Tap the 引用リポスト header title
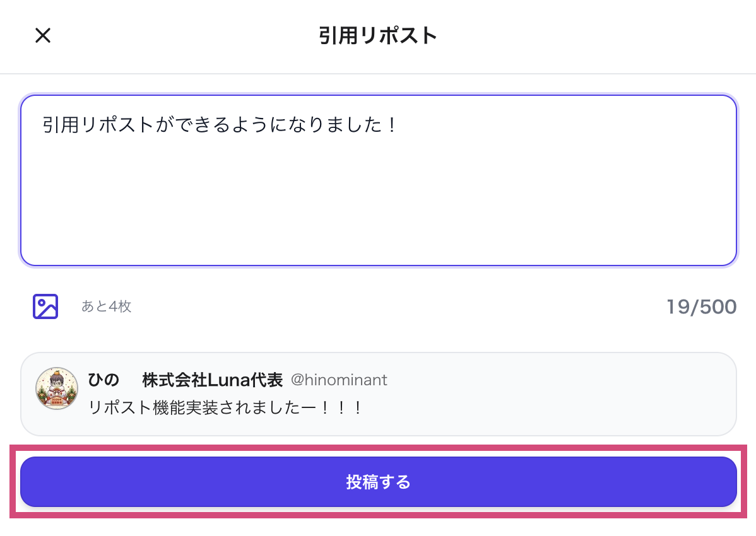 click(x=378, y=36)
